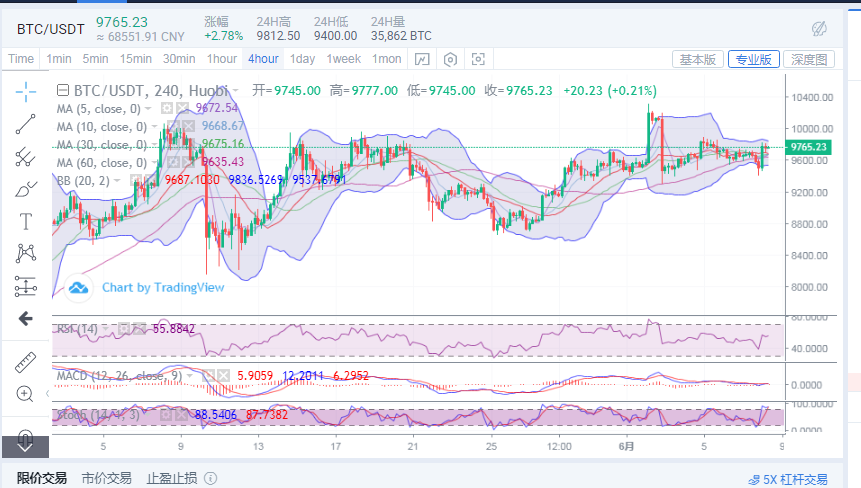Select the 15min interval tab
Image resolution: width=861 pixels, height=488 pixels.
coord(134,59)
